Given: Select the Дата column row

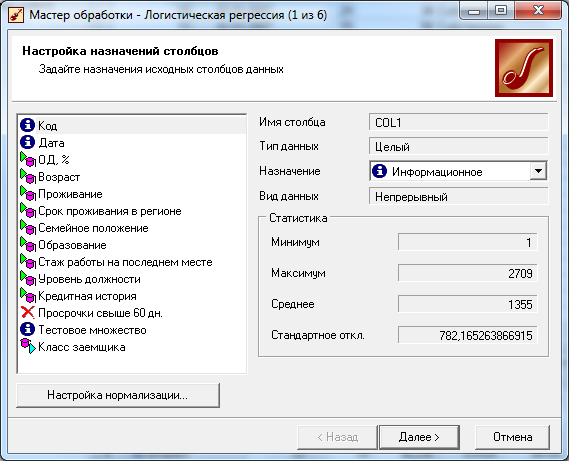Looking at the screenshot, I should click(x=132, y=143).
